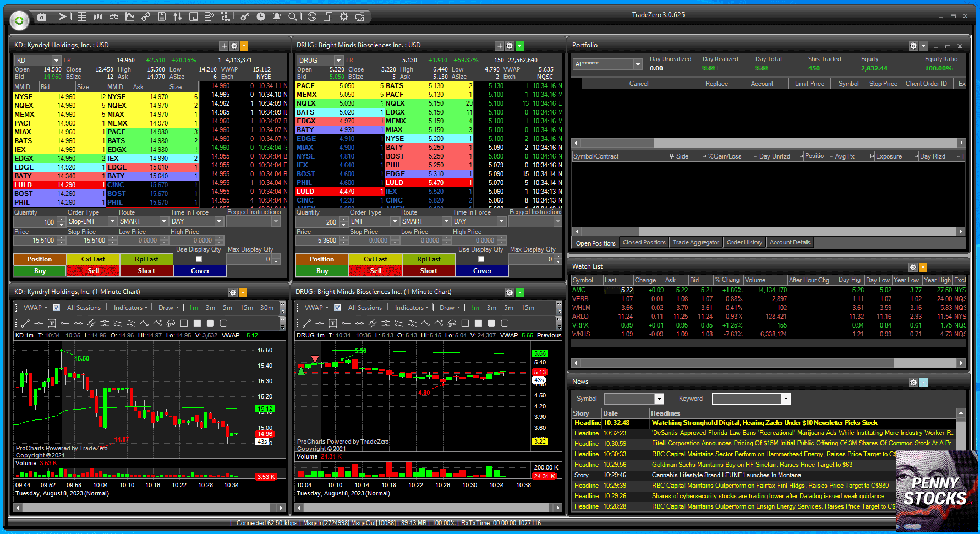Select Fibonacci arc tool in KD chart
The width and height of the screenshot is (980, 534).
click(x=171, y=323)
